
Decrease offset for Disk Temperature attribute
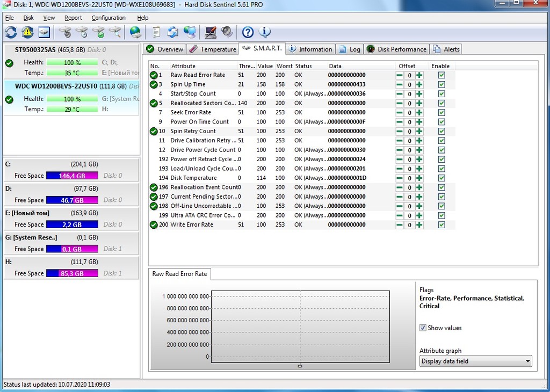point(400,178)
